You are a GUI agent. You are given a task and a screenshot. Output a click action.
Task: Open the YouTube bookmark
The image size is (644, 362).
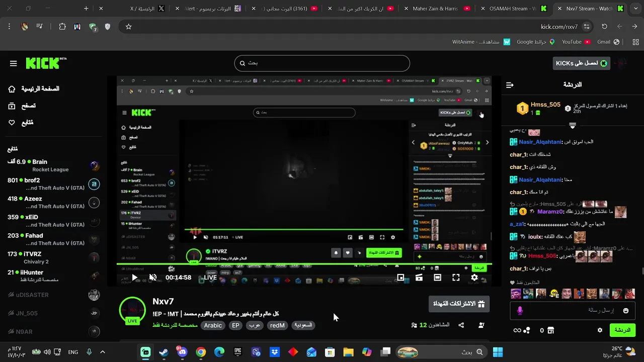tap(576, 42)
